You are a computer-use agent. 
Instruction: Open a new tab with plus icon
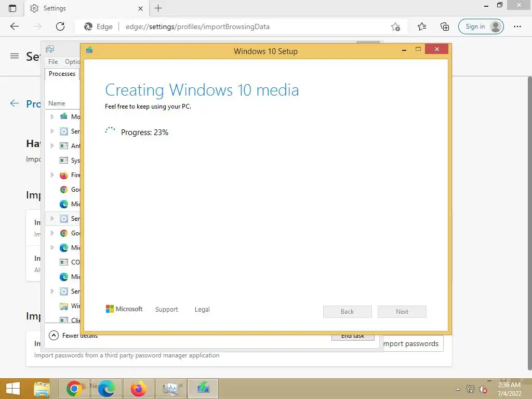click(158, 8)
